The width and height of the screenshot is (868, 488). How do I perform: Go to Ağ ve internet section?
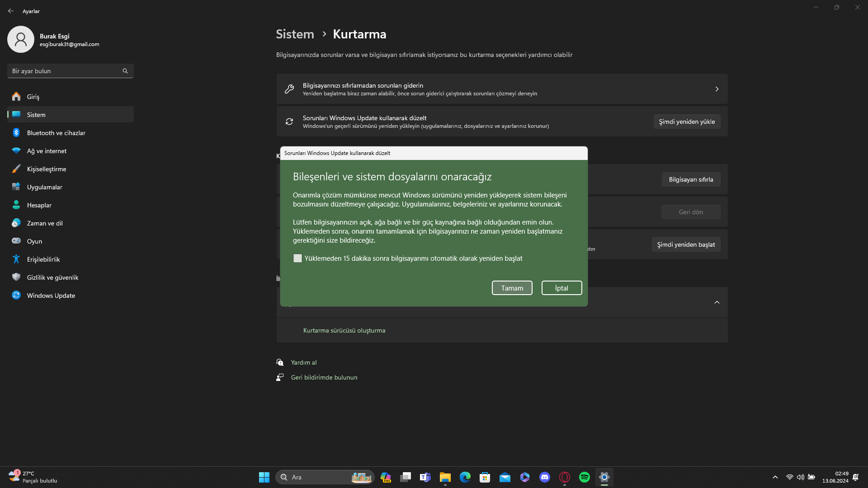47,151
